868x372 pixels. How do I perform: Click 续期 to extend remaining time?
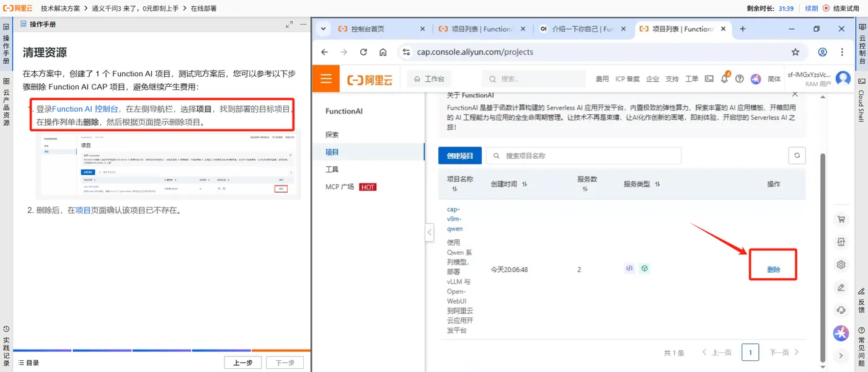point(812,9)
